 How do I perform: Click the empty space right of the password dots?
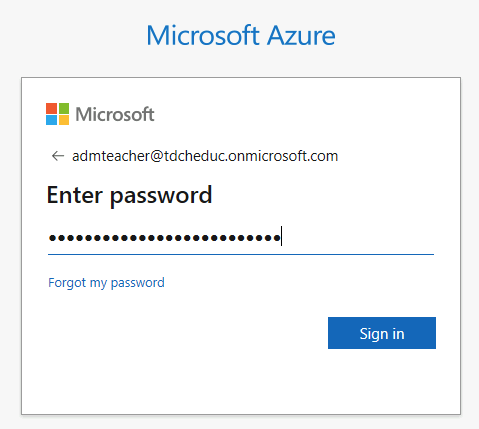coord(358,237)
